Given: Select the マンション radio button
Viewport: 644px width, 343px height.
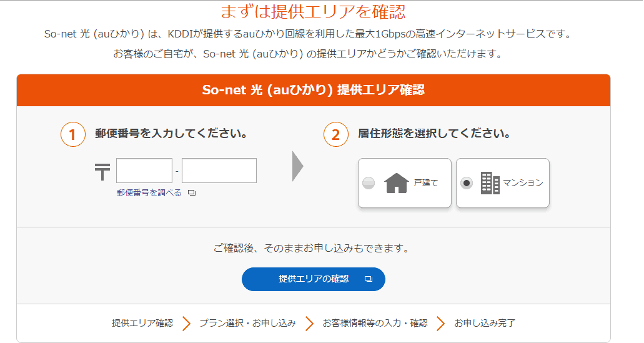Looking at the screenshot, I should 466,183.
